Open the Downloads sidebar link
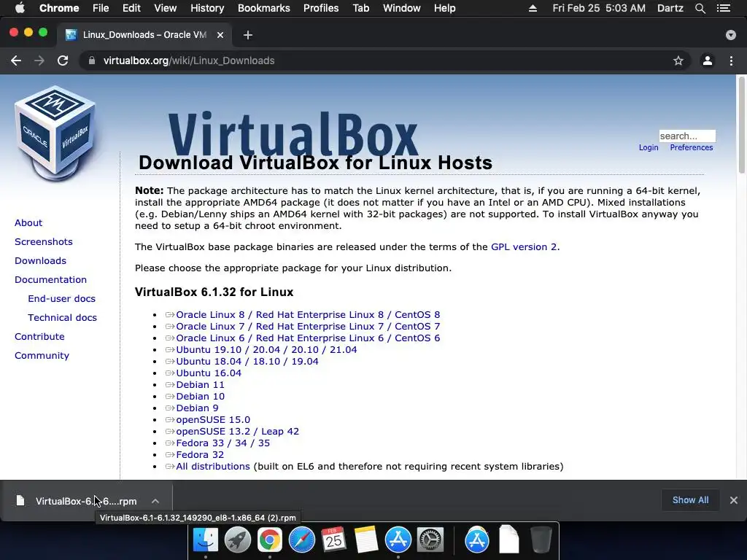This screenshot has height=560, width=747. [40, 260]
